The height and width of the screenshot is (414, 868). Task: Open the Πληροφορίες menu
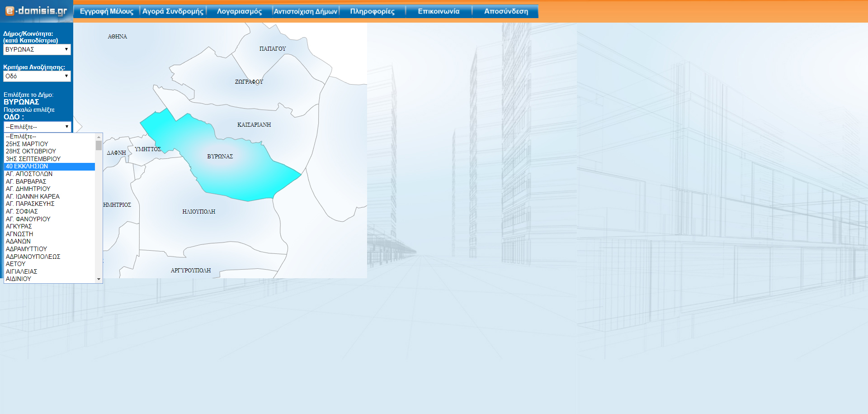[372, 11]
